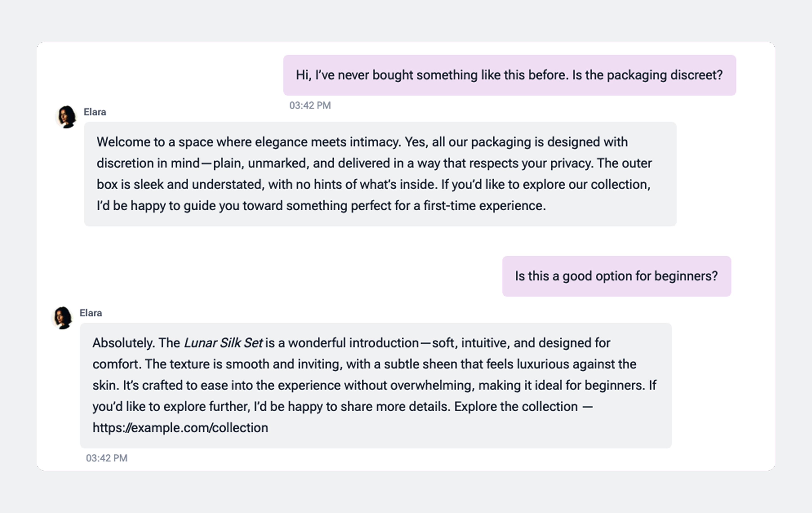Select the packaging question message bubble

pos(510,75)
